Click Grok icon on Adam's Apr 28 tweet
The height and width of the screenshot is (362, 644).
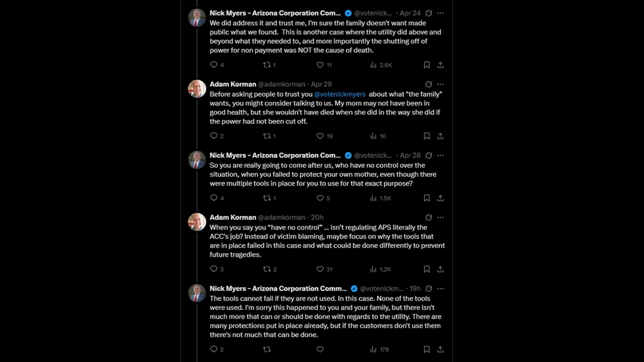tap(429, 84)
